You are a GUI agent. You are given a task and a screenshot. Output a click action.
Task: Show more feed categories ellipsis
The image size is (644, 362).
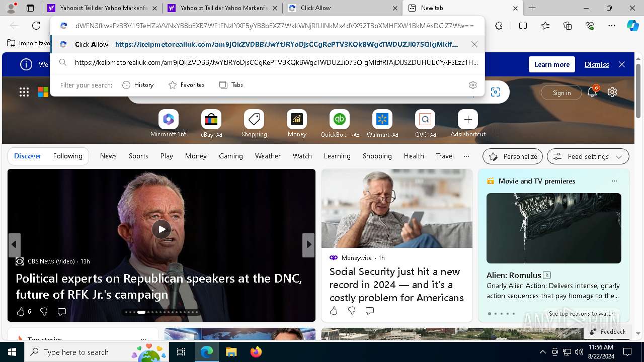coord(466,156)
